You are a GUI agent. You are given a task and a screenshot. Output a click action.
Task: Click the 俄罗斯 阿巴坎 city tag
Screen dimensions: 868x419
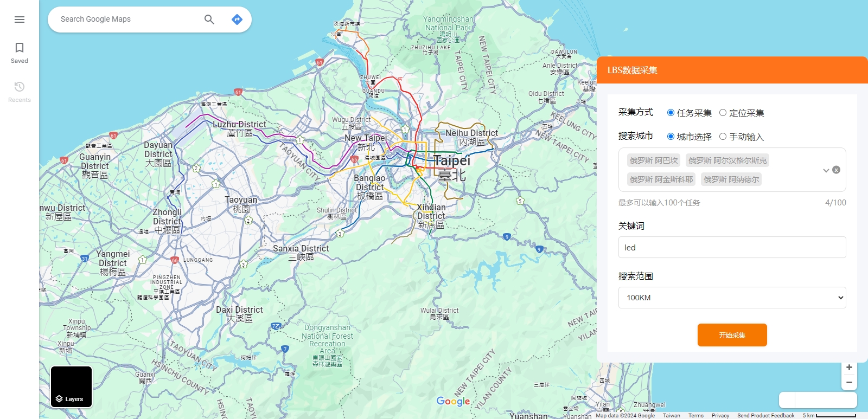[x=654, y=160]
